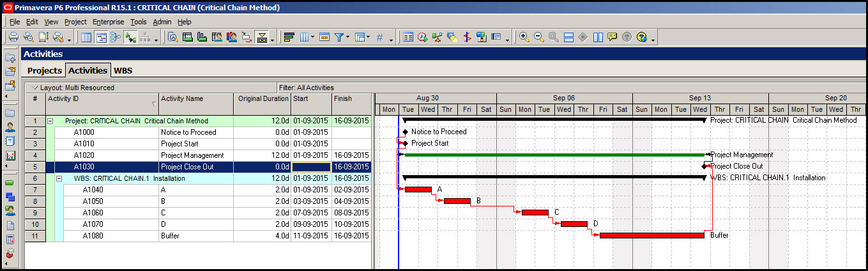The image size is (868, 271).
Task: Switch to the Activity Network view
Action: pos(116,37)
